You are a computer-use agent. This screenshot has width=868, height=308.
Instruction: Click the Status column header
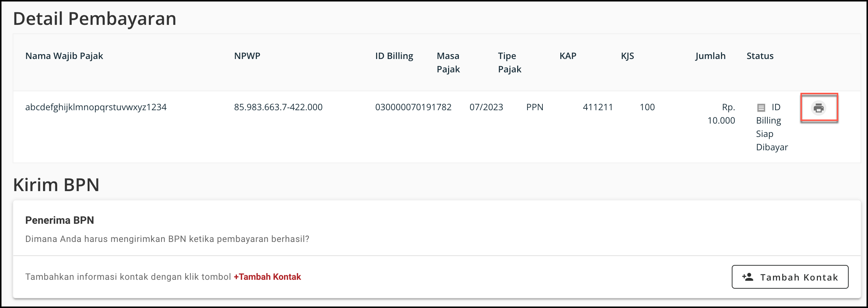tap(760, 56)
